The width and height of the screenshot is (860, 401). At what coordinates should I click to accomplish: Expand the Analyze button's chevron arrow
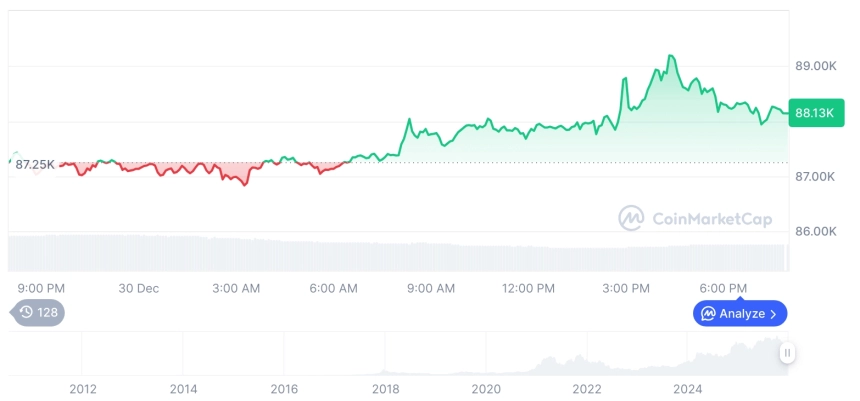[774, 314]
